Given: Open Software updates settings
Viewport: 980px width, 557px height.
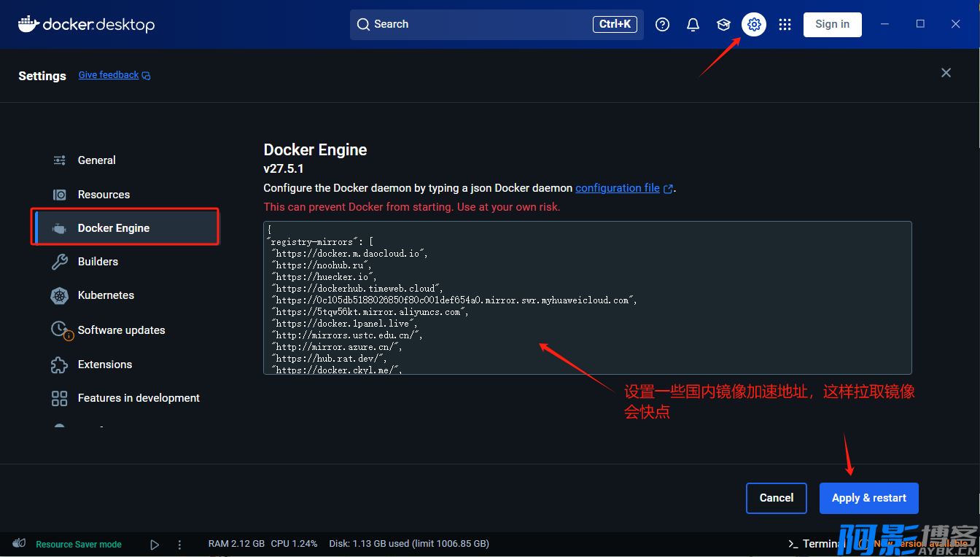Looking at the screenshot, I should [121, 330].
